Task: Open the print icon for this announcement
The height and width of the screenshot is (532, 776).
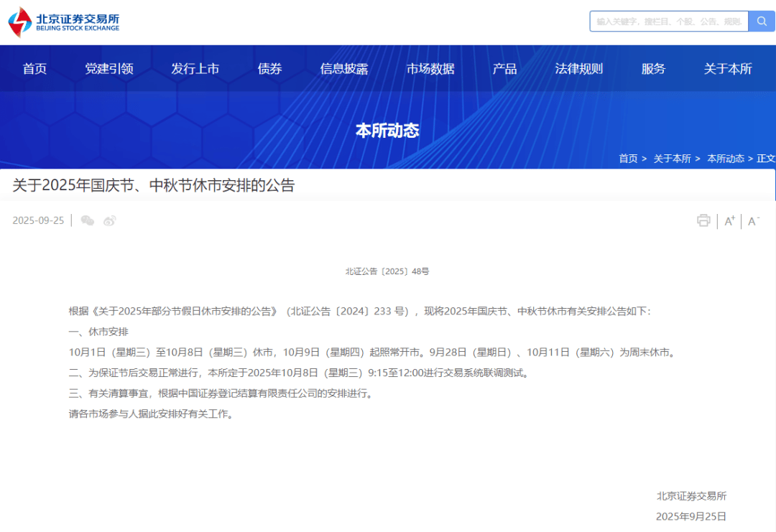Action: click(703, 220)
